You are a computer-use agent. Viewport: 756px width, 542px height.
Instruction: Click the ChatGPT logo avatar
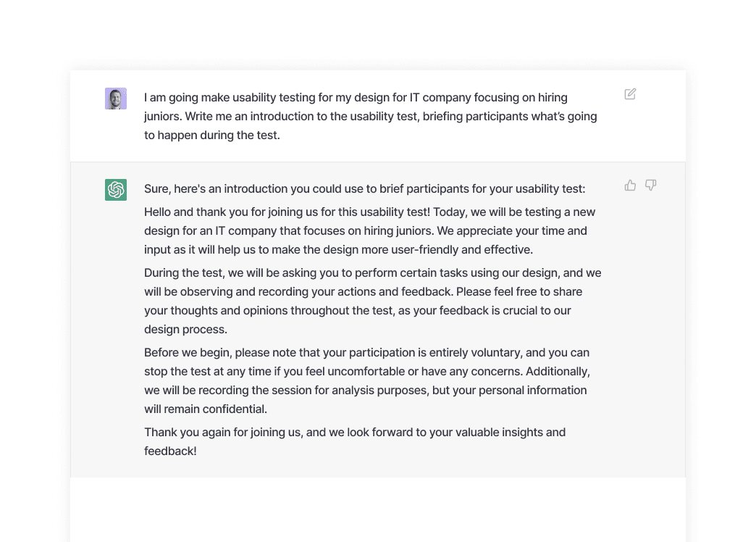tap(116, 190)
